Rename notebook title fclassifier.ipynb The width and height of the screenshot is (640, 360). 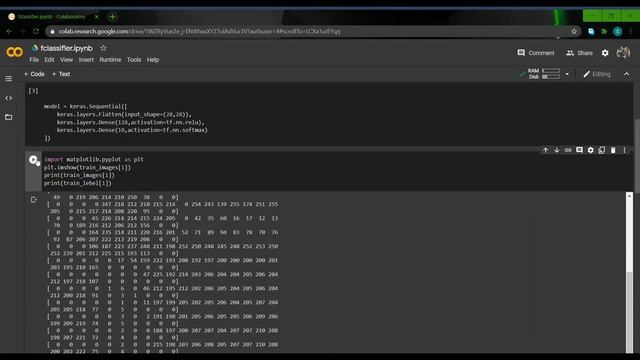(x=67, y=48)
